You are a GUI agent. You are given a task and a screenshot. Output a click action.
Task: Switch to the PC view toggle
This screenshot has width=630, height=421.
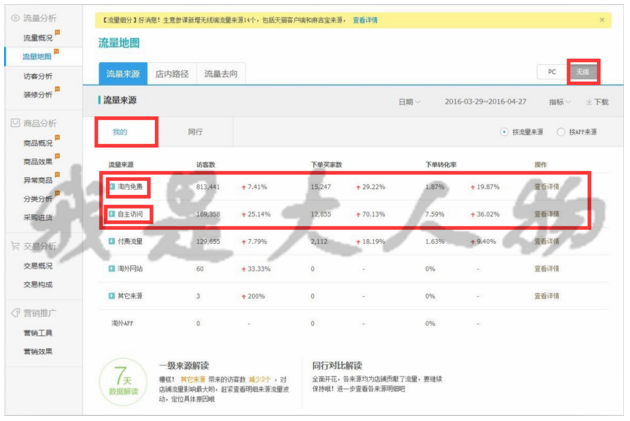551,72
